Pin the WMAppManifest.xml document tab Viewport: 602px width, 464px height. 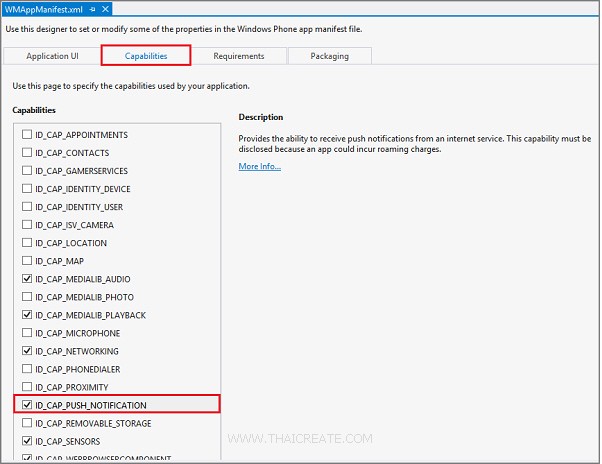click(92, 10)
